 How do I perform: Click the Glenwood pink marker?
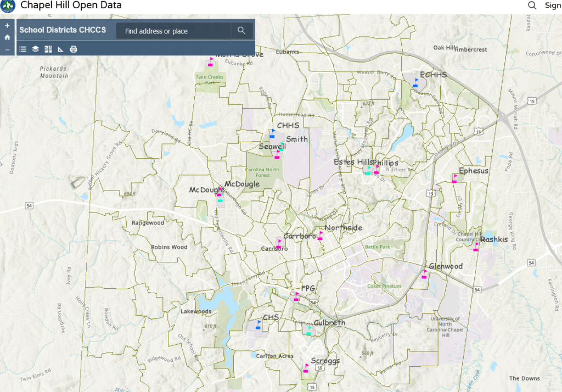tap(424, 273)
